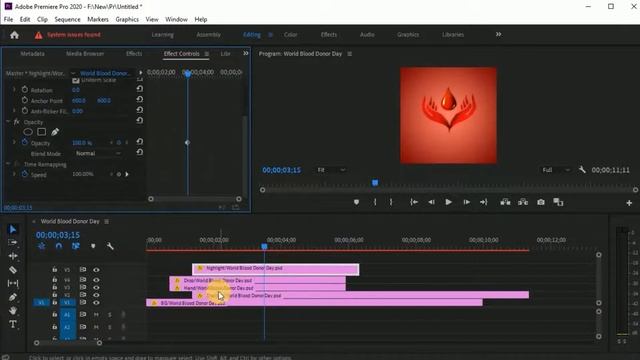The image size is (640, 360).
Task: Select the Selection tool arrow
Action: (13, 229)
